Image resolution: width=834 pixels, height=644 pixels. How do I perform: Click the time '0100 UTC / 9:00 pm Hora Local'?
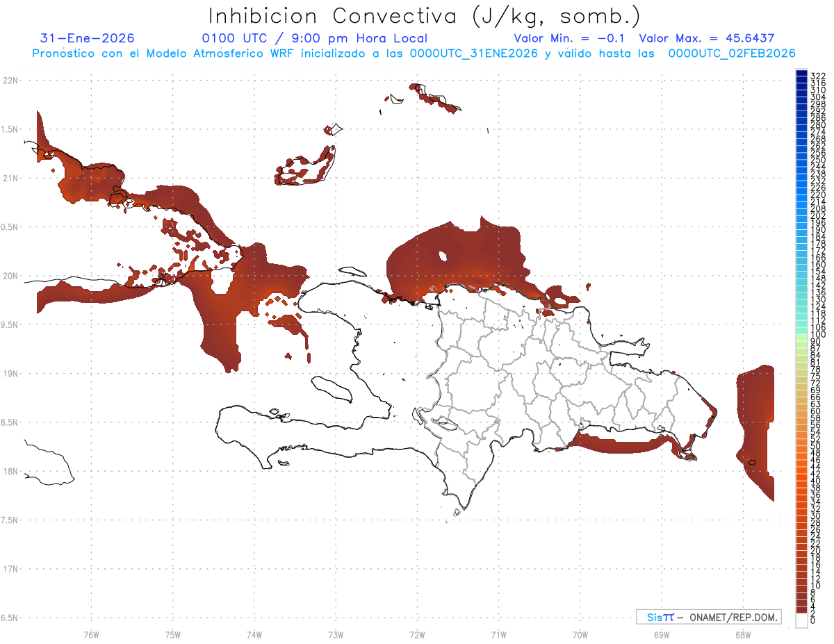[x=314, y=39]
